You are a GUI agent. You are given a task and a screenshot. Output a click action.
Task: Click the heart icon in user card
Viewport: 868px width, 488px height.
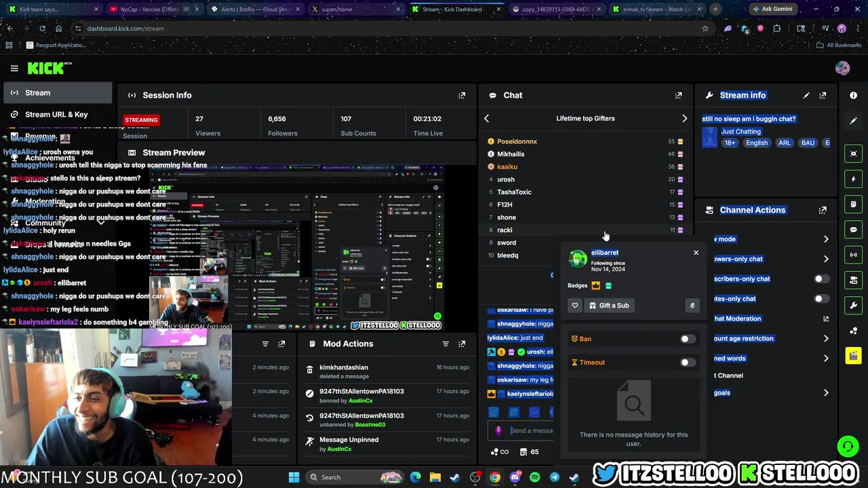(575, 306)
